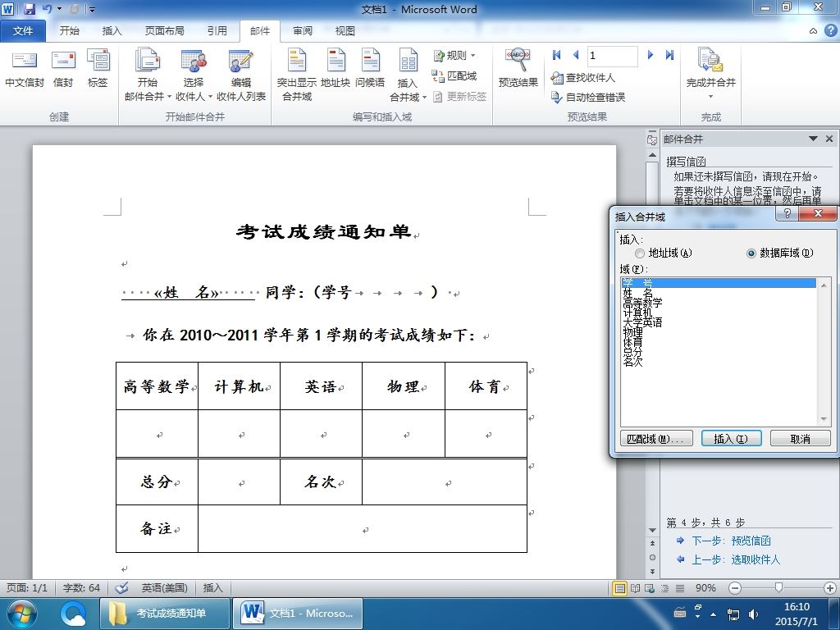Select 数据库域(D) radio button
840x630 pixels.
[751, 253]
